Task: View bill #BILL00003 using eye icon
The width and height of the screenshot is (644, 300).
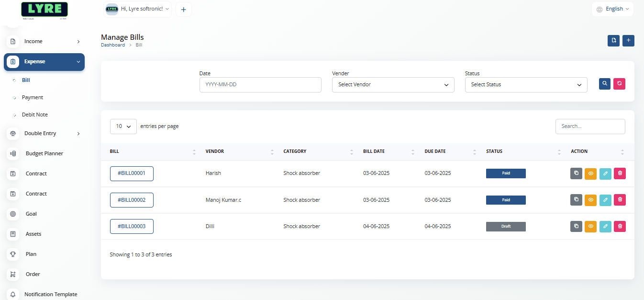Action: point(590,226)
